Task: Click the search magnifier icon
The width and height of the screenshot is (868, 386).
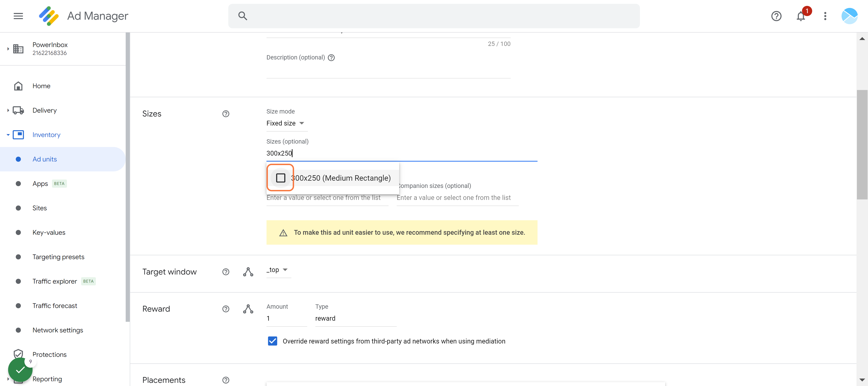Action: 243,16
